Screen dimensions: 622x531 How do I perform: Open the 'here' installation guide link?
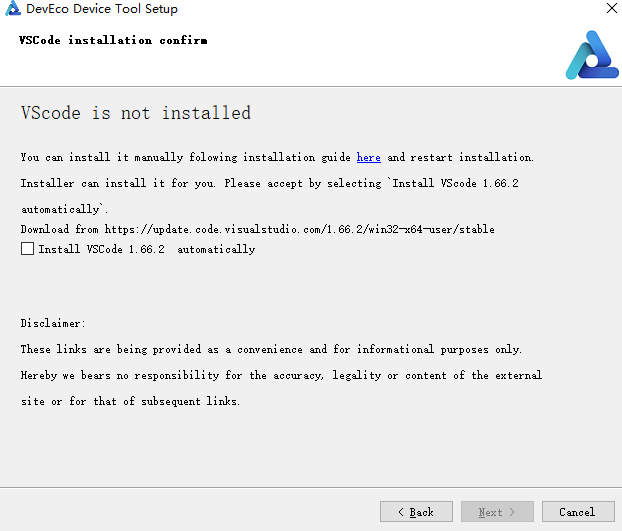pos(369,157)
